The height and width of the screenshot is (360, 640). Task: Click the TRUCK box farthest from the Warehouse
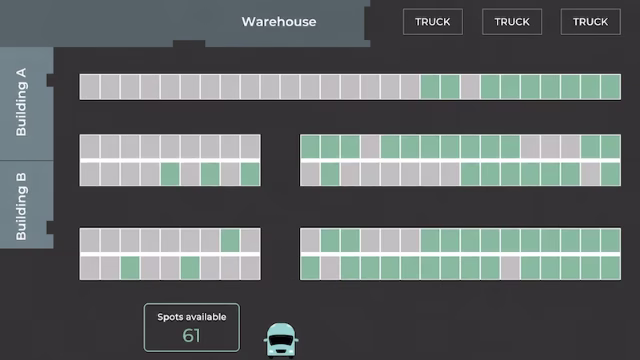(591, 22)
